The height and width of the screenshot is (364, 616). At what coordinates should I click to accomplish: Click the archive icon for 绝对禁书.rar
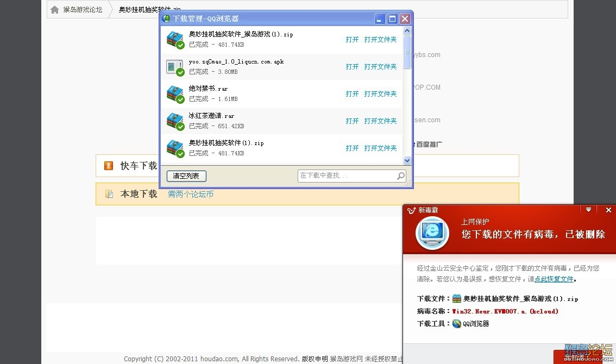click(175, 95)
